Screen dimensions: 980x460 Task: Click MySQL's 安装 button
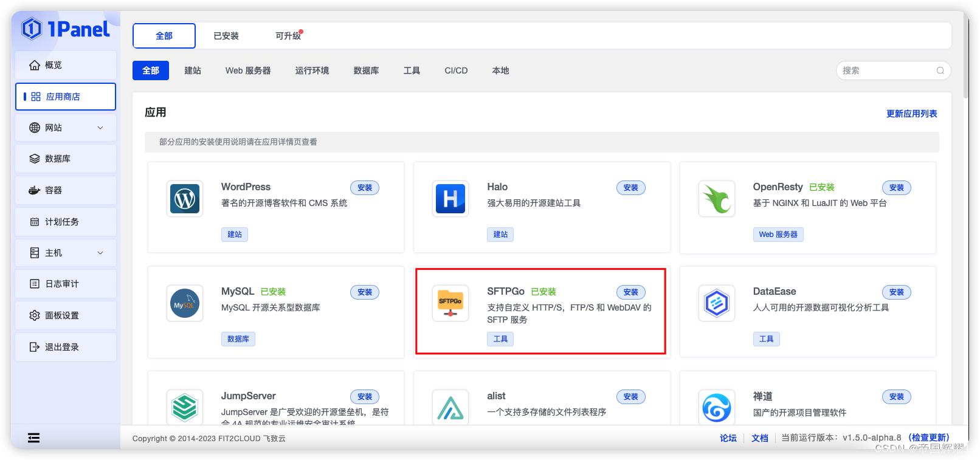coord(365,292)
